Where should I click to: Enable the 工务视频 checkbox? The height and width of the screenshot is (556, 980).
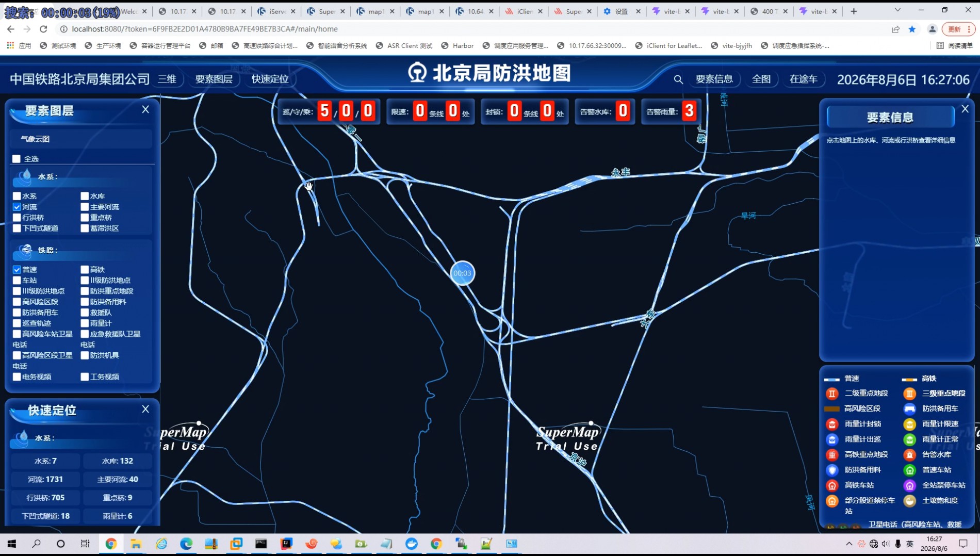click(x=85, y=377)
